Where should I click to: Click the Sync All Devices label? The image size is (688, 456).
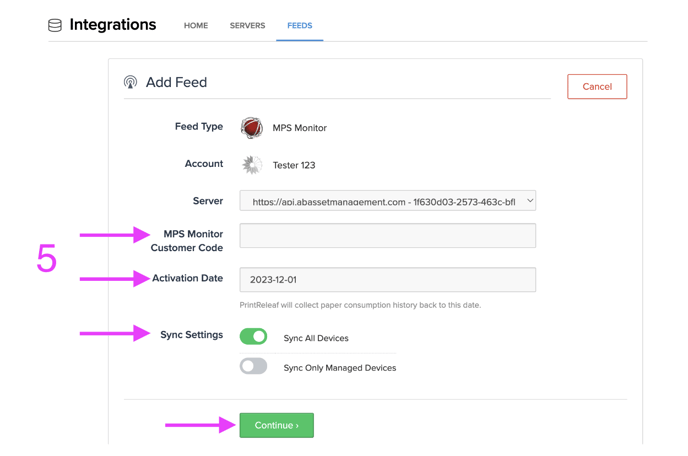(316, 338)
